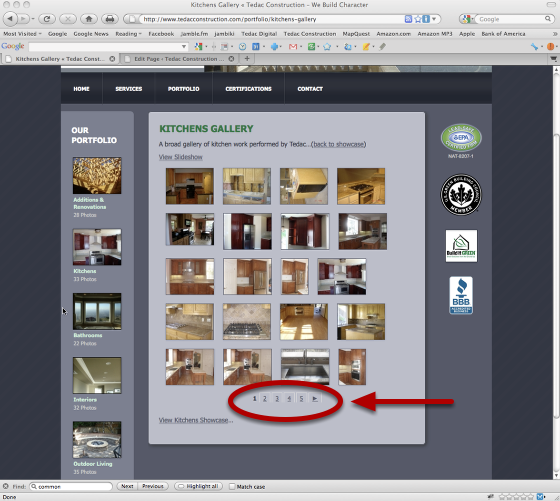Open the CONTACT navigation menu item

point(310,89)
